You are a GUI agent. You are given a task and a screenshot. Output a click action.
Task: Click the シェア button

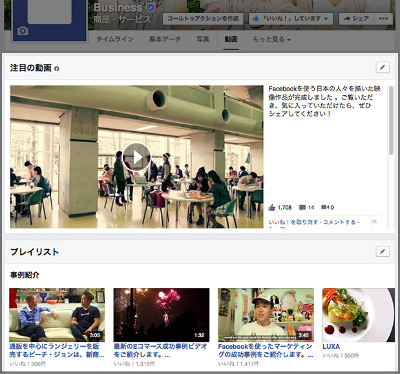point(357,19)
